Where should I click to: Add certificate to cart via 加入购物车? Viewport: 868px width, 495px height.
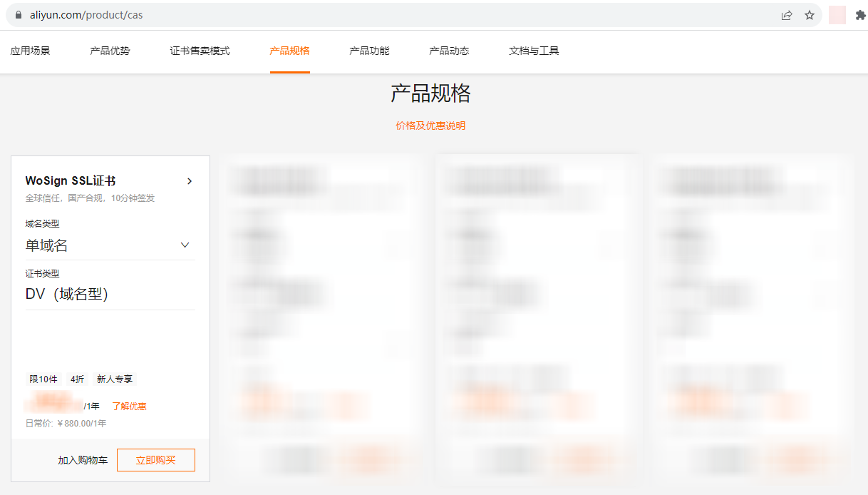tap(83, 460)
